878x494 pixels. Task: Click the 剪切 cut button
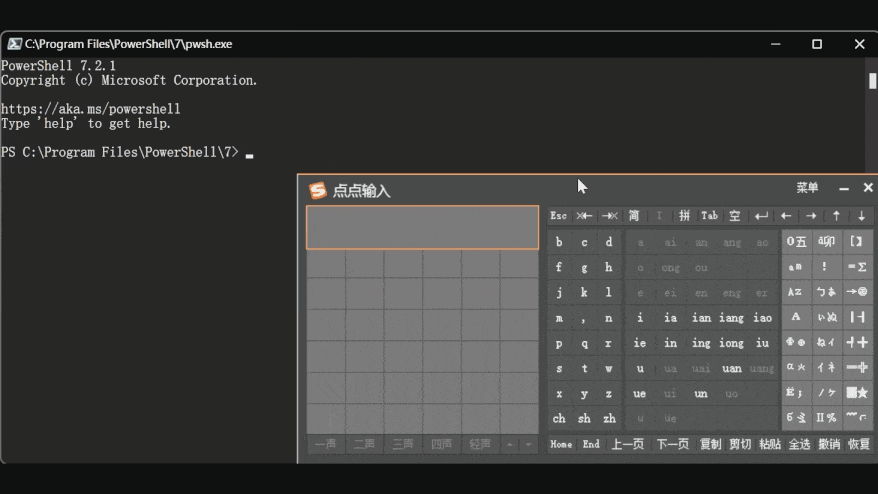740,444
